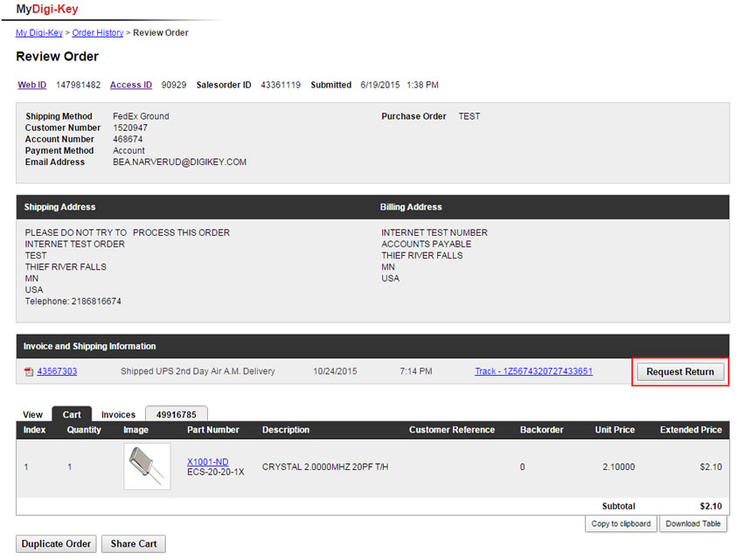
Task: Click the Download Table button
Action: (x=693, y=524)
